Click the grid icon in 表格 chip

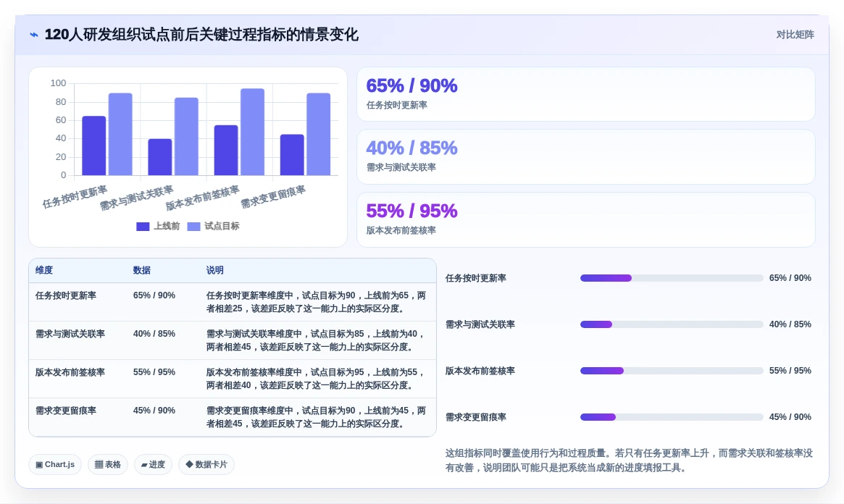[99, 464]
